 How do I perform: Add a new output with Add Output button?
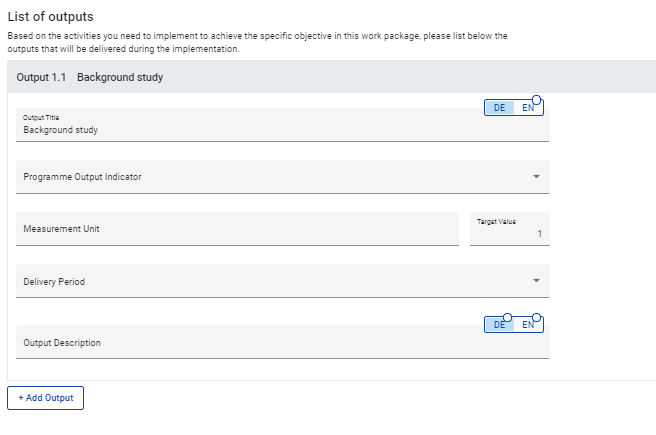pos(46,398)
